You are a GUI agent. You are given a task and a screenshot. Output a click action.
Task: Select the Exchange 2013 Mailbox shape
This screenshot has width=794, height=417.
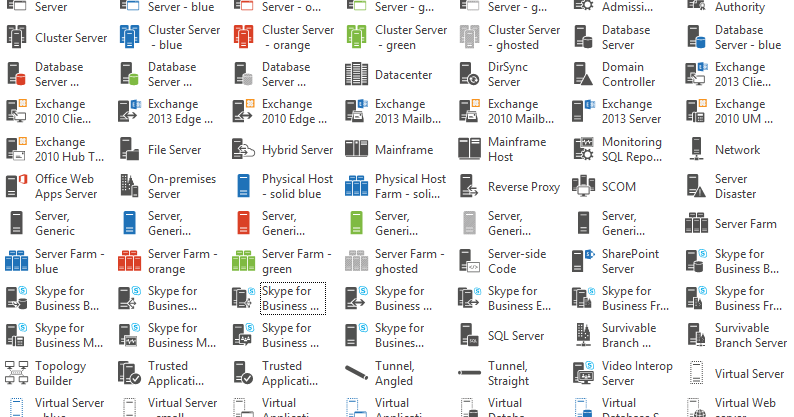point(356,111)
